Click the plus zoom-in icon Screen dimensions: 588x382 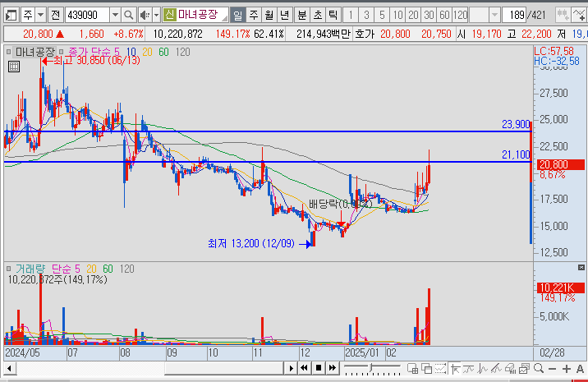pyautogui.click(x=567, y=369)
